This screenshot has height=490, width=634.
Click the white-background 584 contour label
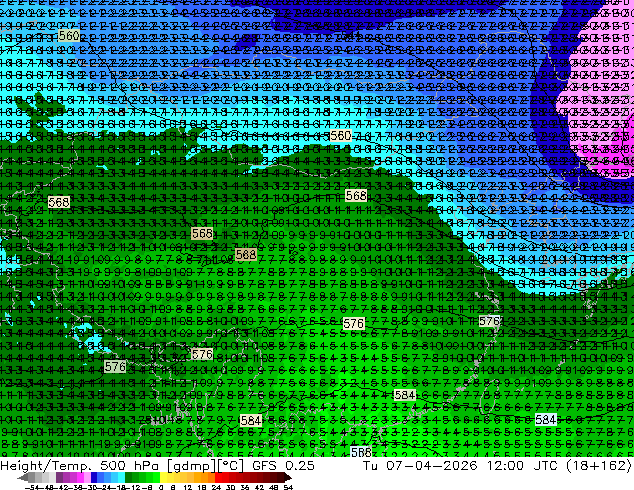545,420
